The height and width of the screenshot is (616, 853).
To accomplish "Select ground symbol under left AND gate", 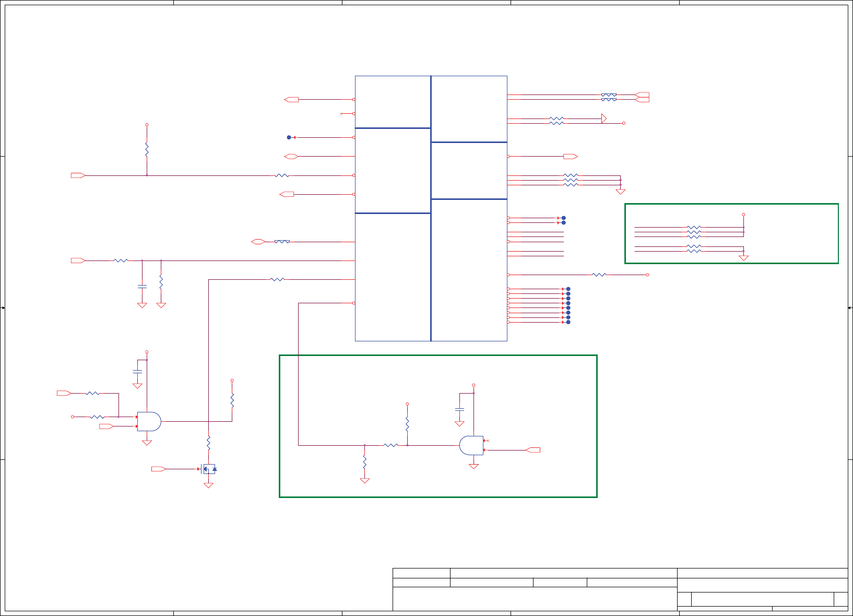I will 147,443.
